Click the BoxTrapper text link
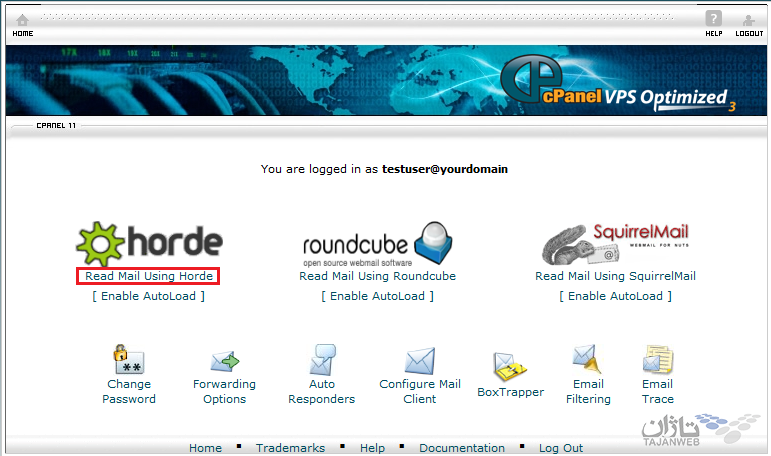Screen dimensions: 771x456 pos(510,392)
